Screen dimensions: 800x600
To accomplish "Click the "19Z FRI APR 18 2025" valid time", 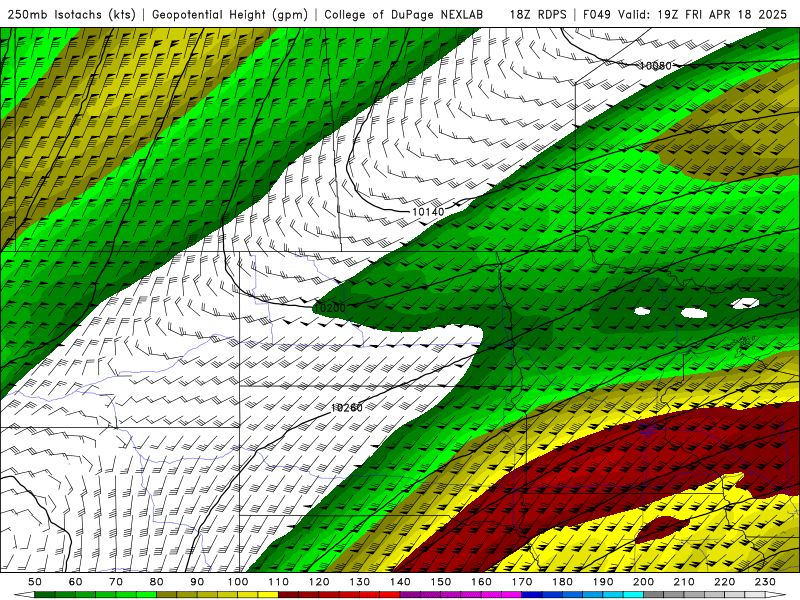I will (722, 15).
